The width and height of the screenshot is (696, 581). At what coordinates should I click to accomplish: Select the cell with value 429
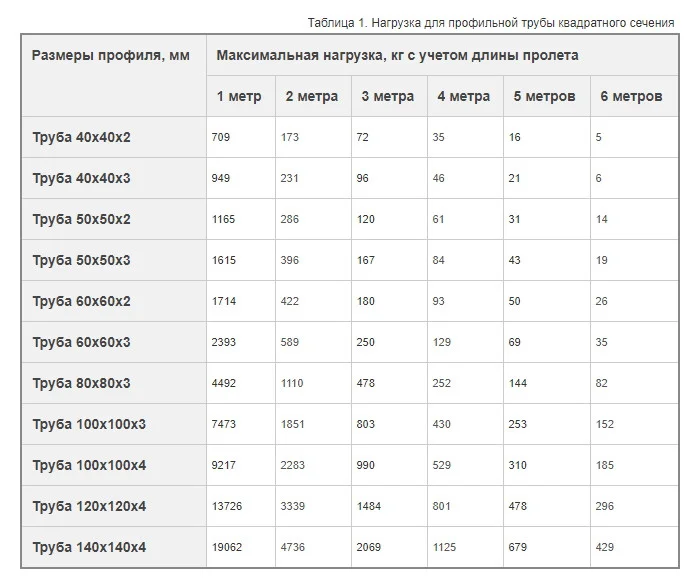(604, 547)
